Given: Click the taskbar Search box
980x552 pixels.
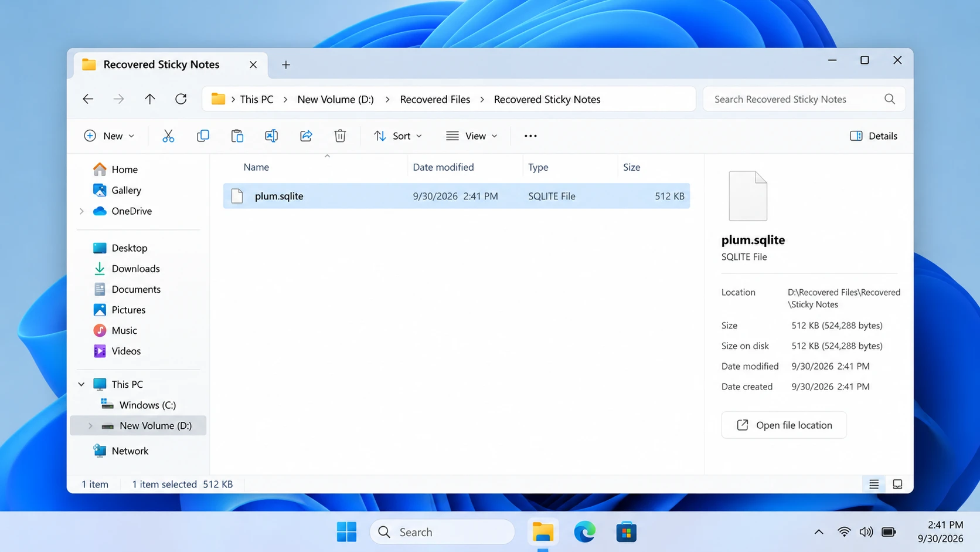Looking at the screenshot, I should (x=443, y=532).
